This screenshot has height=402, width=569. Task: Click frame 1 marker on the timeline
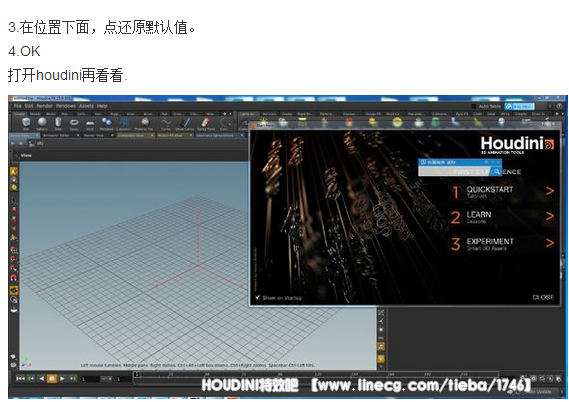point(137,374)
